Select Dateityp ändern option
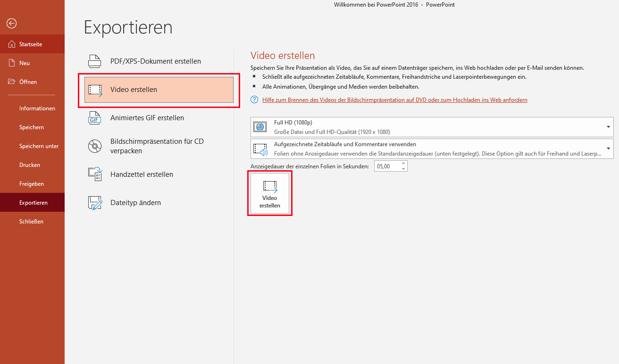This screenshot has width=619, height=364. pos(159,203)
